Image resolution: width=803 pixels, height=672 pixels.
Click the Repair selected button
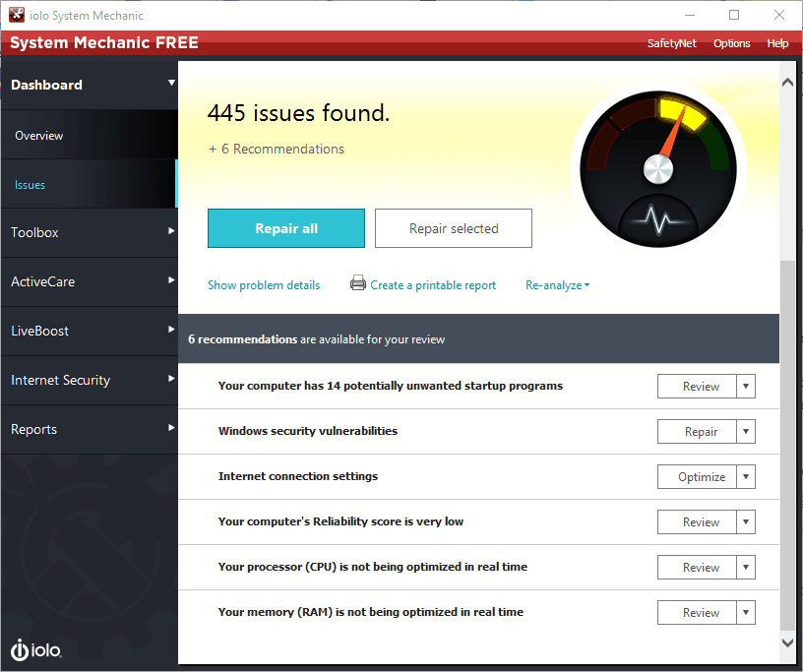(454, 228)
